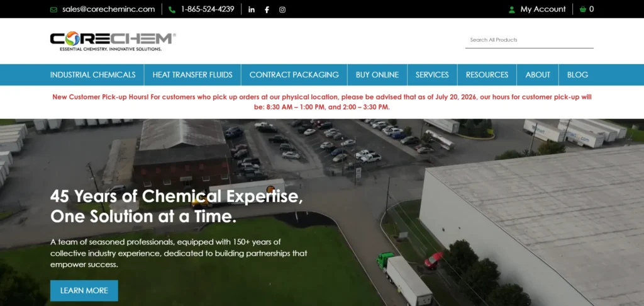The width and height of the screenshot is (644, 306).
Task: Open the Facebook social icon
Action: [267, 9]
